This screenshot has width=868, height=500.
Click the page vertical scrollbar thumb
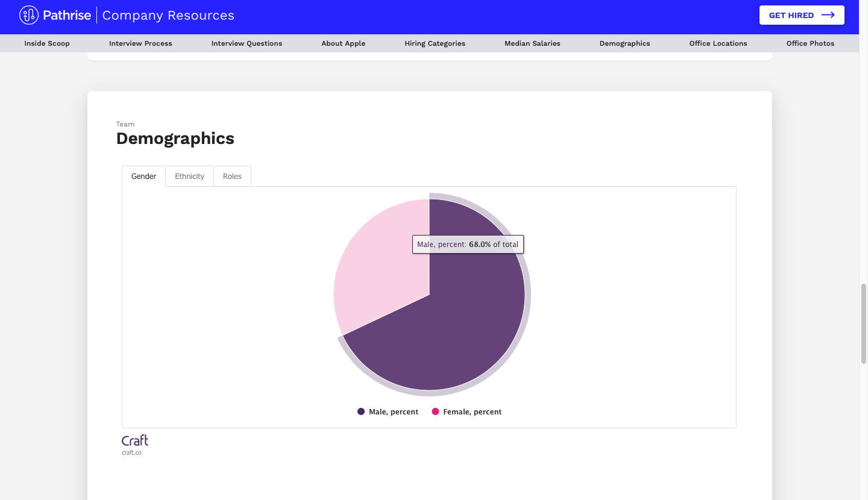tap(864, 323)
